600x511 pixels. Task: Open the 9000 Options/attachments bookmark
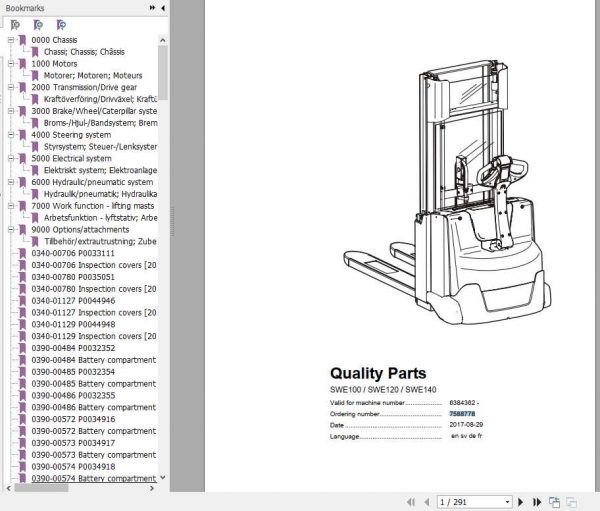(80, 230)
